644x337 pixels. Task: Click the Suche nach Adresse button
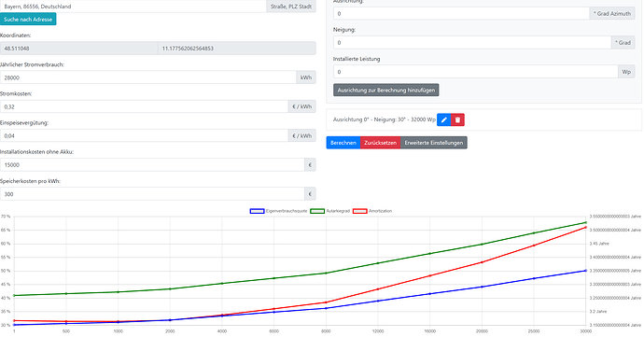[x=28, y=20]
